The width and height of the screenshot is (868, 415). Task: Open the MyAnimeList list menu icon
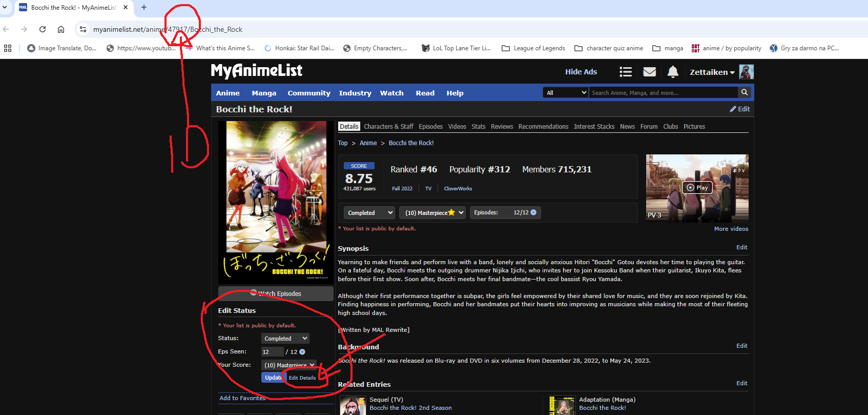[625, 72]
